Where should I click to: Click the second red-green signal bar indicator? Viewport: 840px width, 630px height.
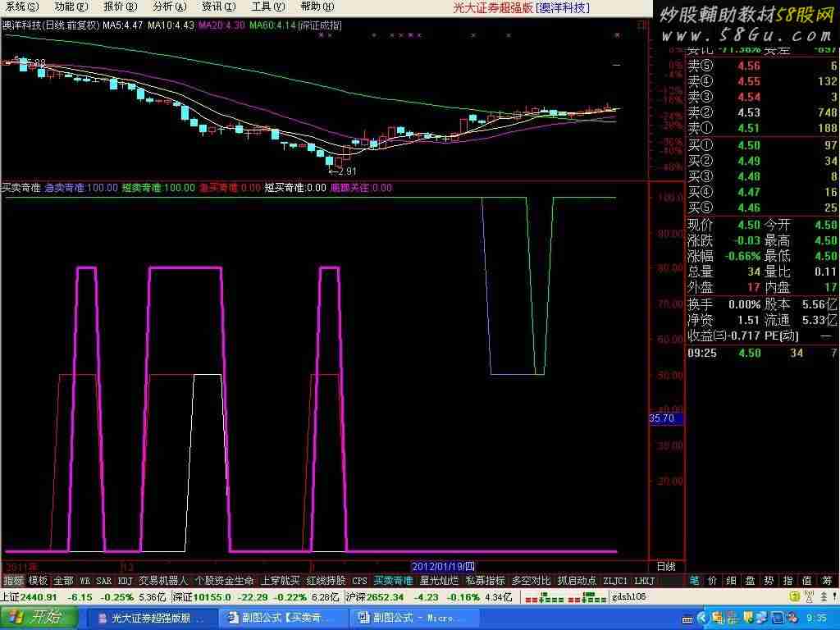tap(587, 597)
